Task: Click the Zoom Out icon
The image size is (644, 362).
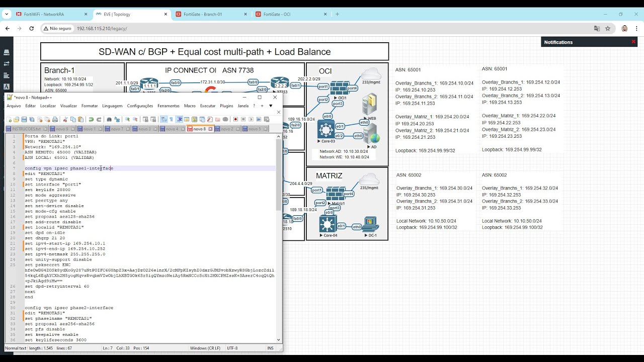Action: 135,120
